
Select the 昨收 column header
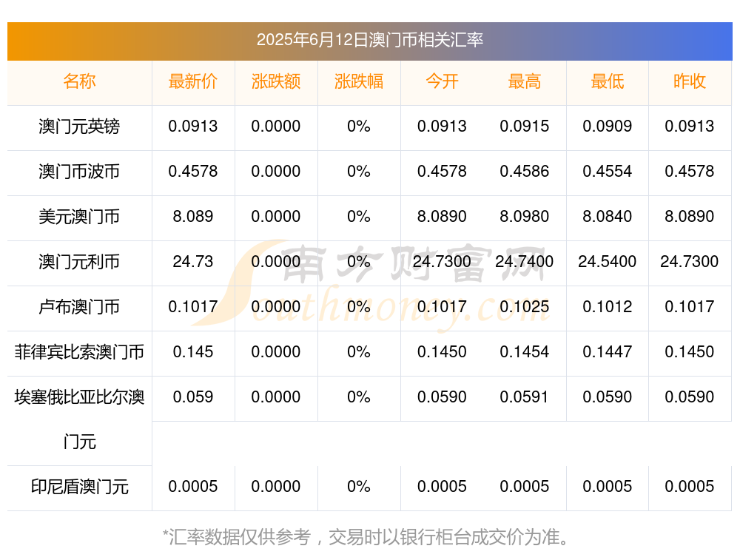pos(690,81)
